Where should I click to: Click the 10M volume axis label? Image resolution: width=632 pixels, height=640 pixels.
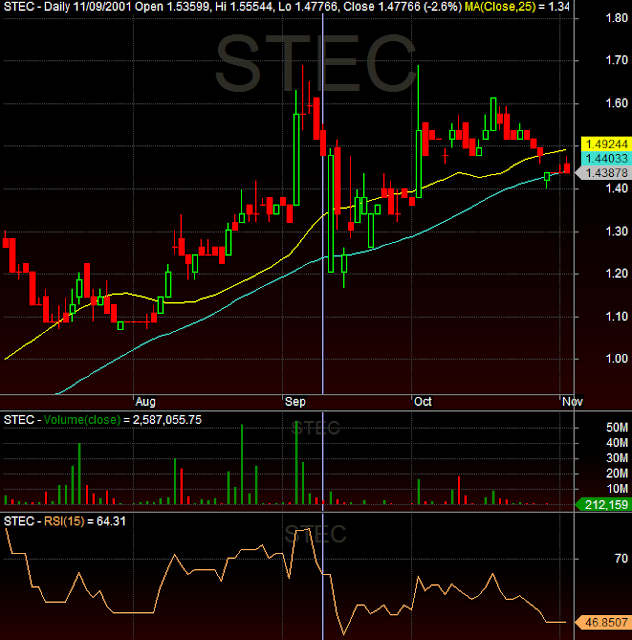click(617, 489)
